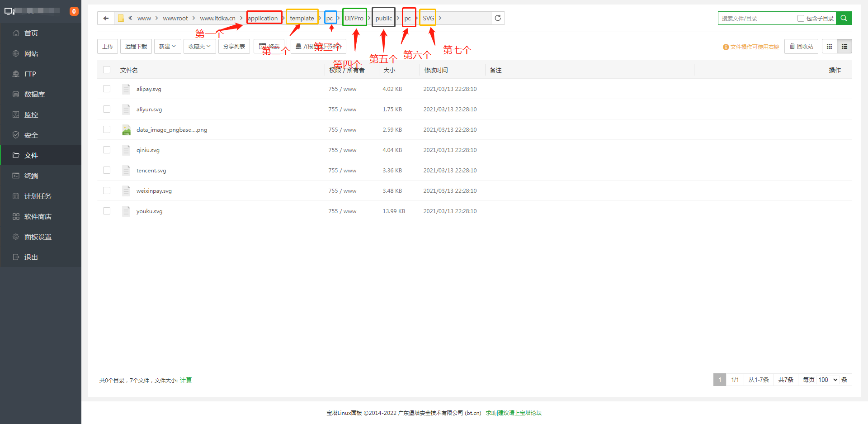Open the 回收站 recycle bin
This screenshot has width=868, height=424.
(801, 46)
